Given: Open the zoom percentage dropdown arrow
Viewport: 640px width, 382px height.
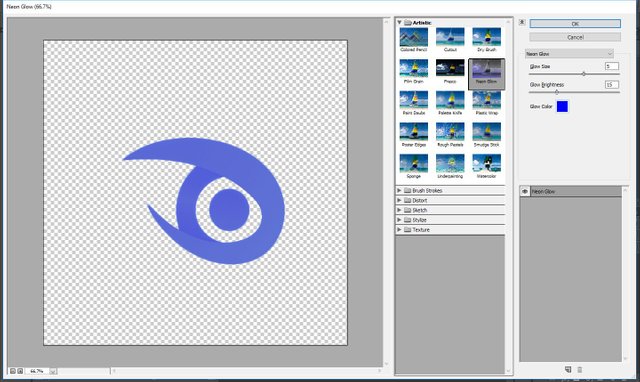Looking at the screenshot, I should 53,371.
